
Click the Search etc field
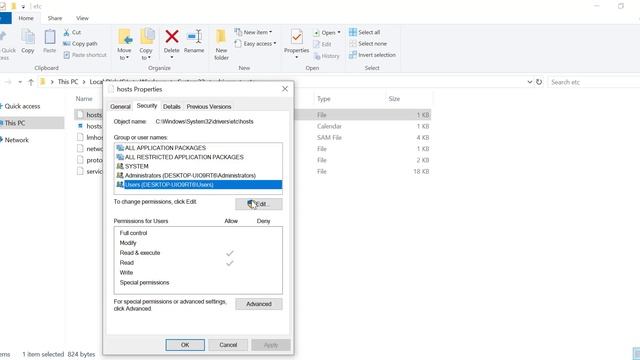coord(594,82)
